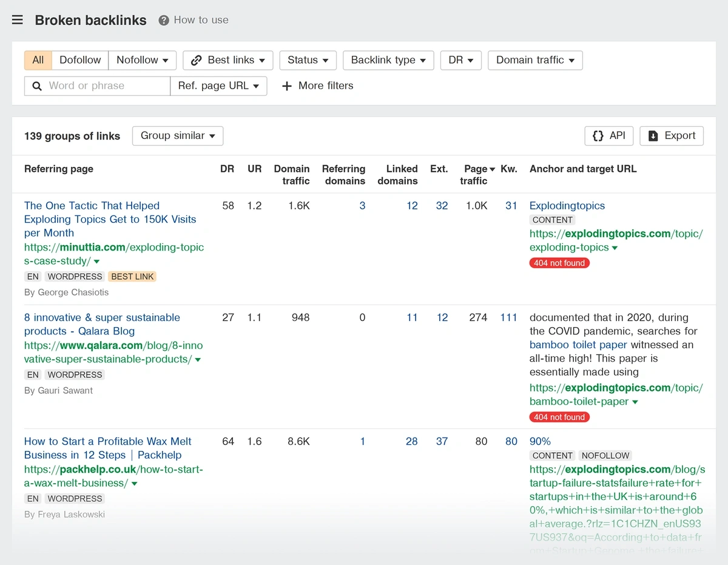Click the Export button
Screen dimensions: 728x565
click(x=672, y=136)
